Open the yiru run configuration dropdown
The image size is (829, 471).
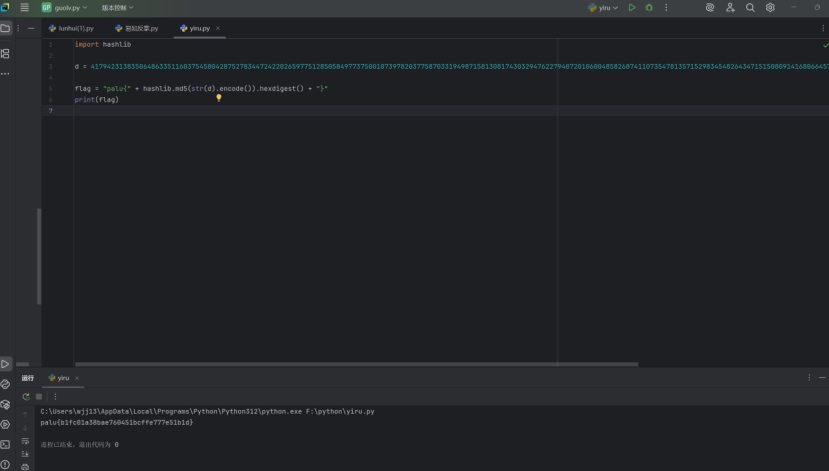603,7
